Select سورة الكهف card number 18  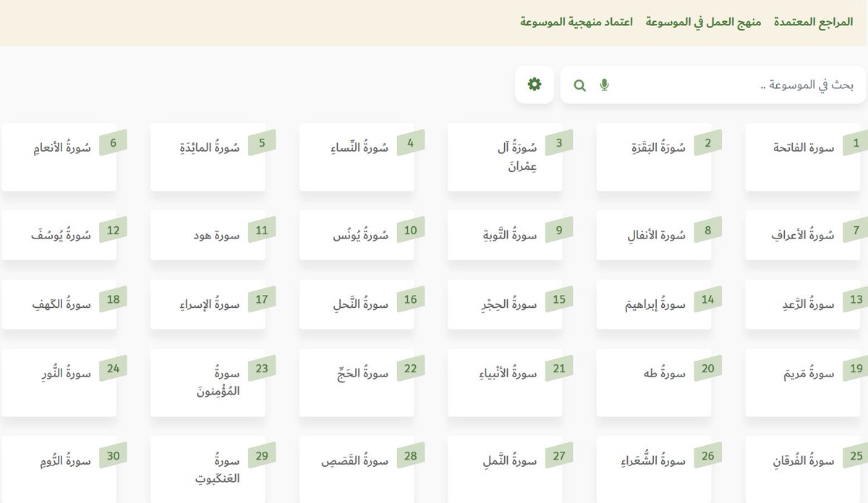tap(59, 304)
